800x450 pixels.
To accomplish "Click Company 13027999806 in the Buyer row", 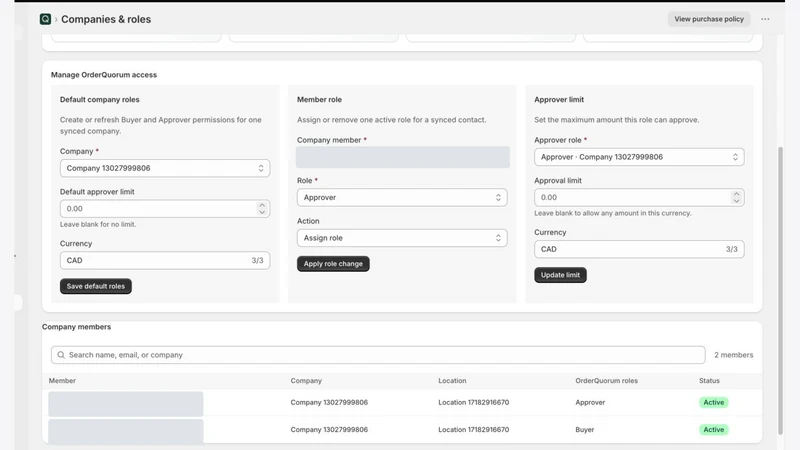I will coord(329,430).
